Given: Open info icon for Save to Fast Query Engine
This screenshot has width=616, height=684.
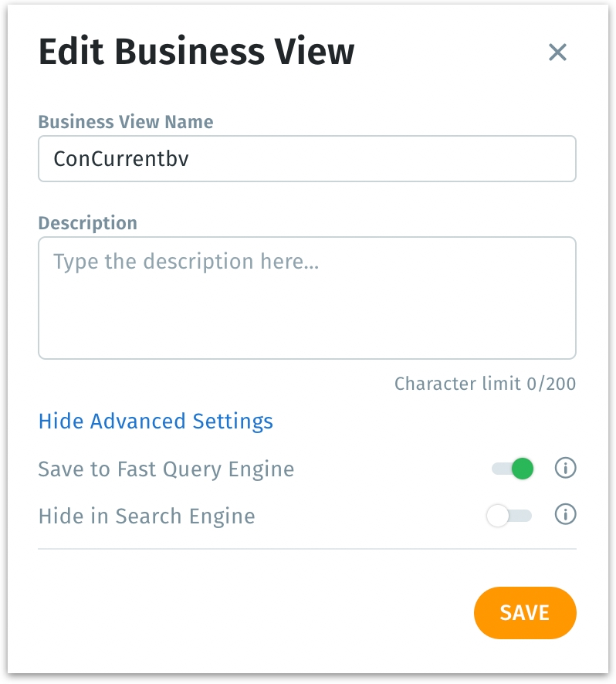Looking at the screenshot, I should pyautogui.click(x=566, y=468).
